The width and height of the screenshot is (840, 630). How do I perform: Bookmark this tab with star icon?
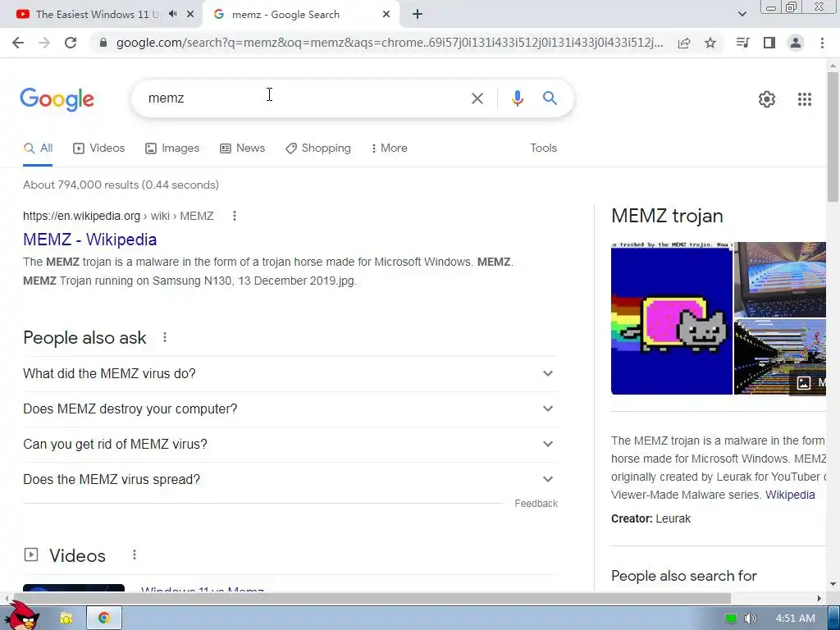click(x=710, y=43)
